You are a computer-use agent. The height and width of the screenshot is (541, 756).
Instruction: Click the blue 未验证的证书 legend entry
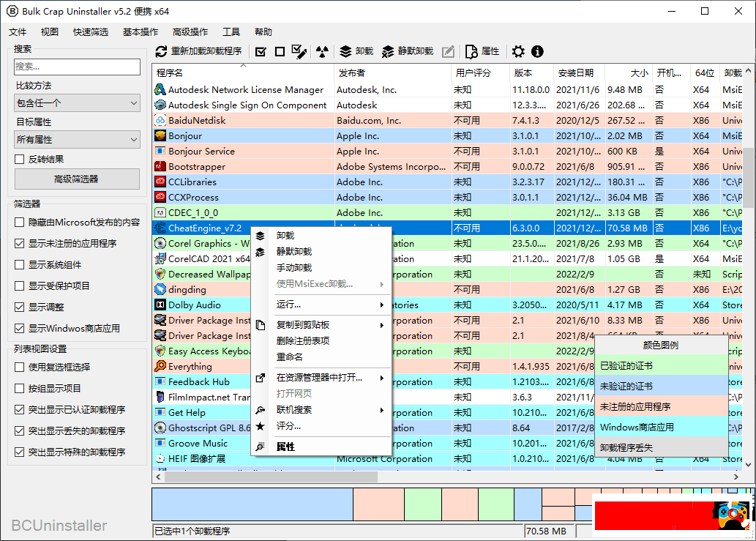click(662, 387)
